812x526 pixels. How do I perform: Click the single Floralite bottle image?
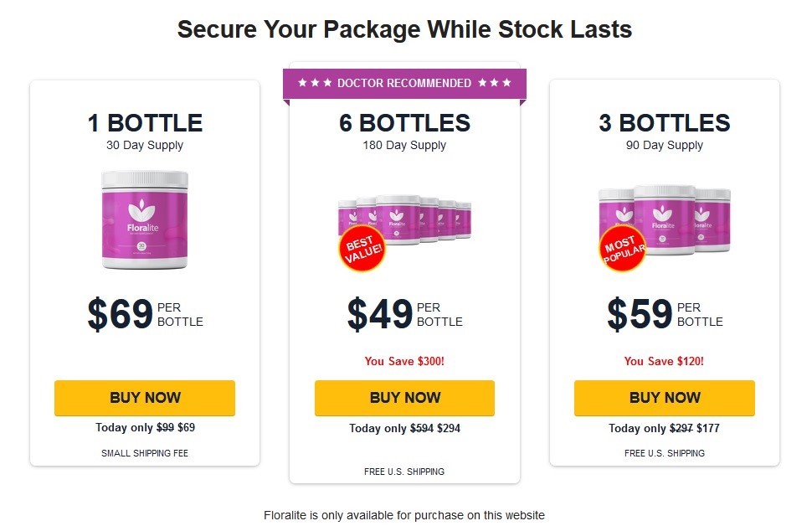click(x=145, y=219)
